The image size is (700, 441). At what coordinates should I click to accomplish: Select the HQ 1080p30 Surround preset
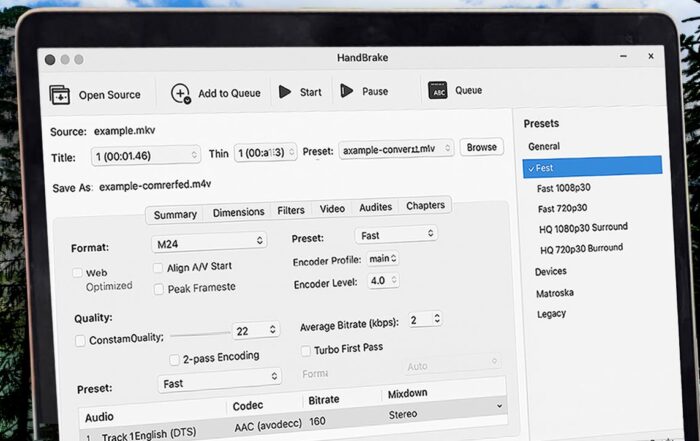pos(583,228)
